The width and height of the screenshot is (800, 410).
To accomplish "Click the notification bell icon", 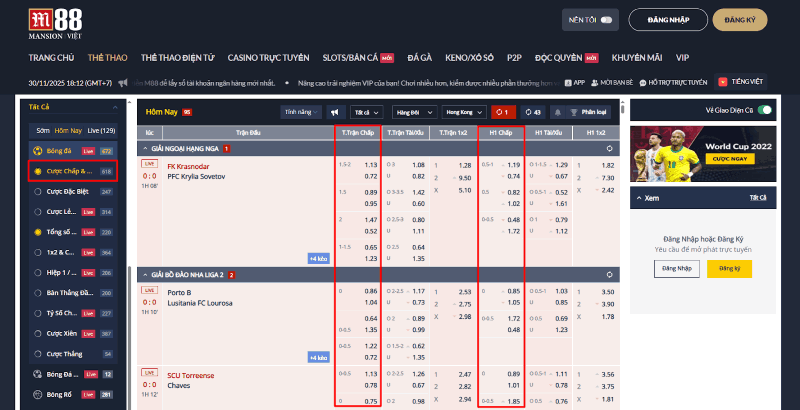I will pyautogui.click(x=559, y=112).
